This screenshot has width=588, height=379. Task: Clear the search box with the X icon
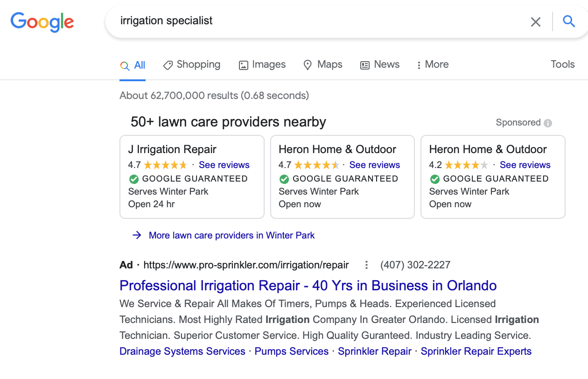(x=536, y=21)
